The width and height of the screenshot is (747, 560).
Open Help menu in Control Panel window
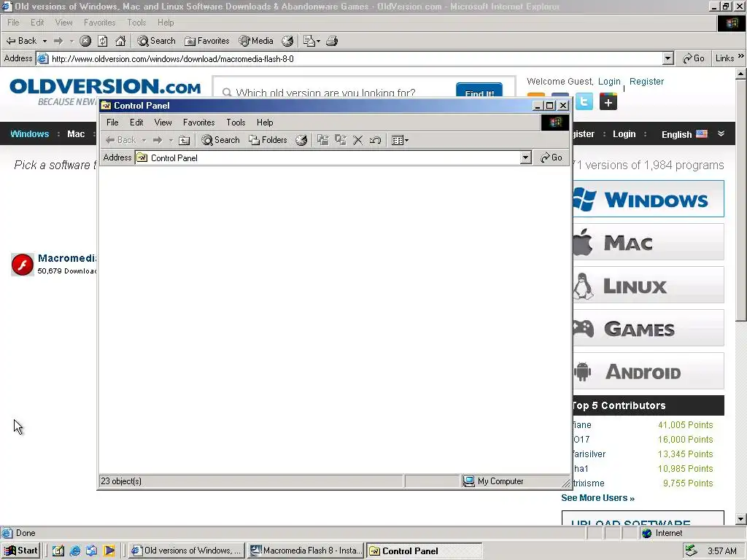(x=265, y=122)
